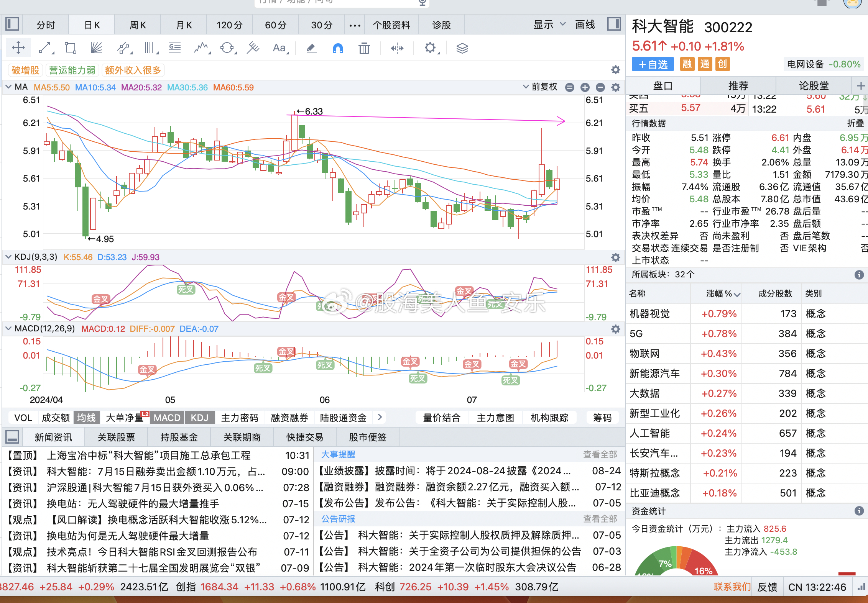Toggle 主力密码 indicator
Viewport: 868px width, 603px height.
[x=240, y=418]
